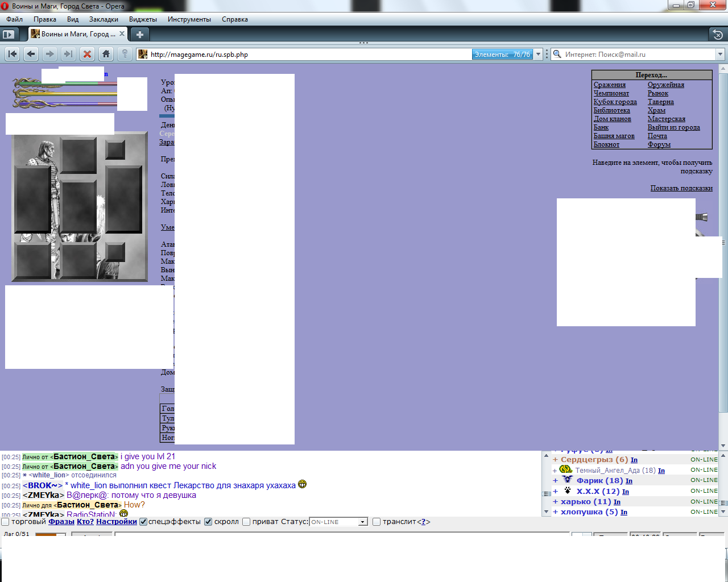This screenshot has width=728, height=582.
Task: Open the Сражения link
Action: [609, 85]
